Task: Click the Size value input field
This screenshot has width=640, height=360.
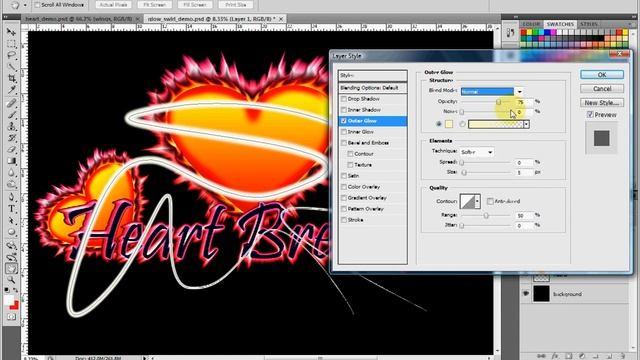Action: 524,173
